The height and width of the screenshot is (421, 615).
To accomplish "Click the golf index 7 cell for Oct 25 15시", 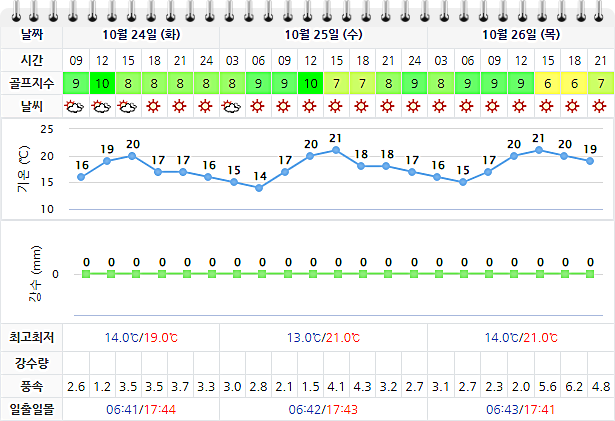I will [x=337, y=83].
